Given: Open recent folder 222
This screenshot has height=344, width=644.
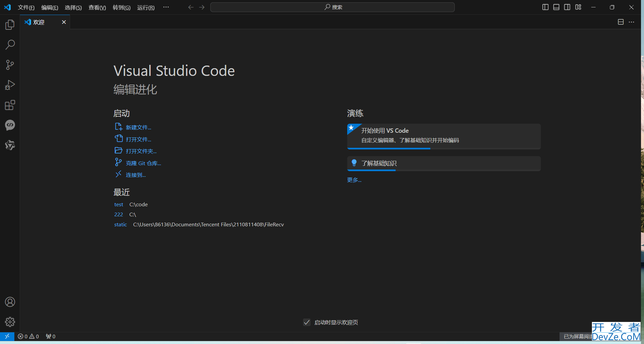Looking at the screenshot, I should [x=119, y=215].
